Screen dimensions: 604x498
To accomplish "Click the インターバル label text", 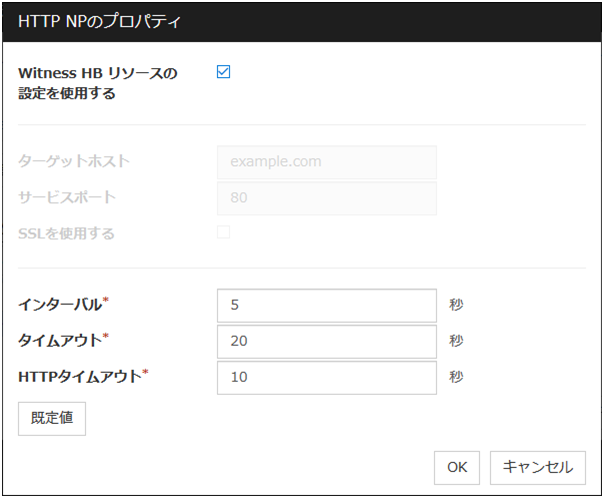I will [x=62, y=304].
